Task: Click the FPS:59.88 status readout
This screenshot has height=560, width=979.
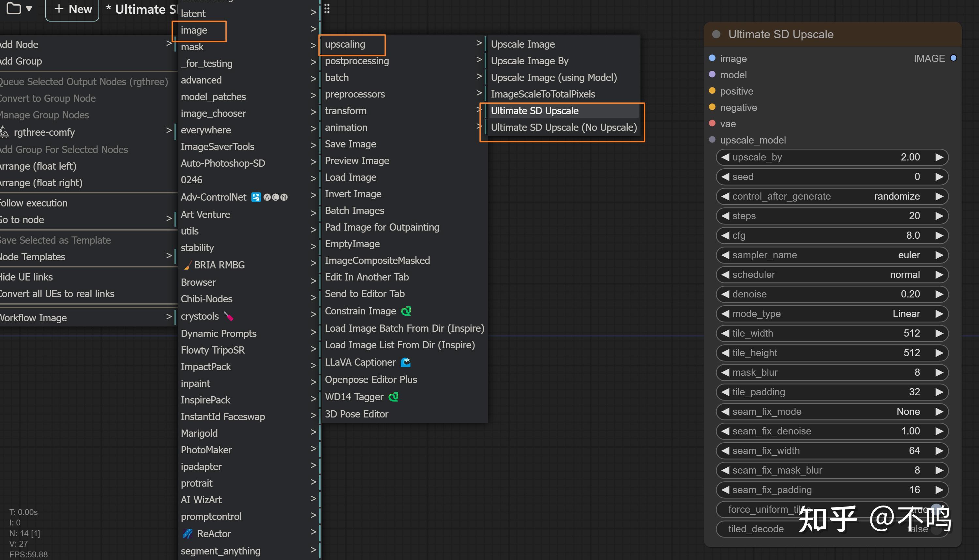Action: [x=28, y=554]
